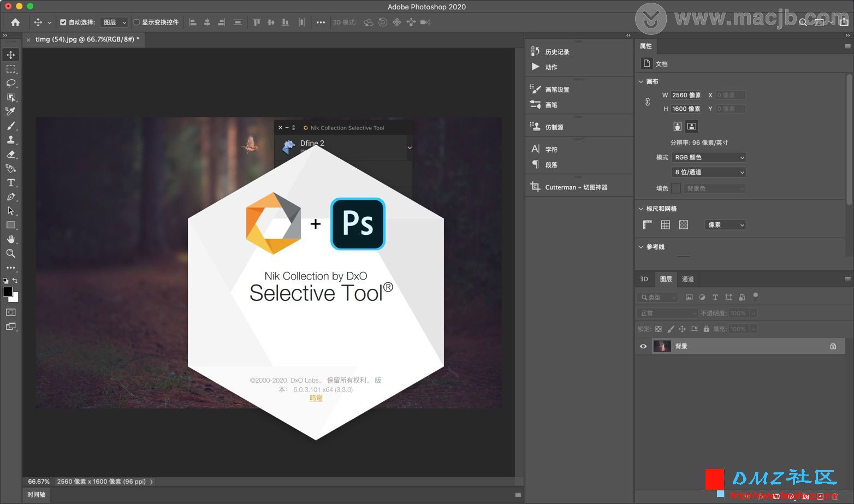Image resolution: width=854 pixels, height=504 pixels.
Task: Select the 属性 panel tab
Action: [x=645, y=46]
